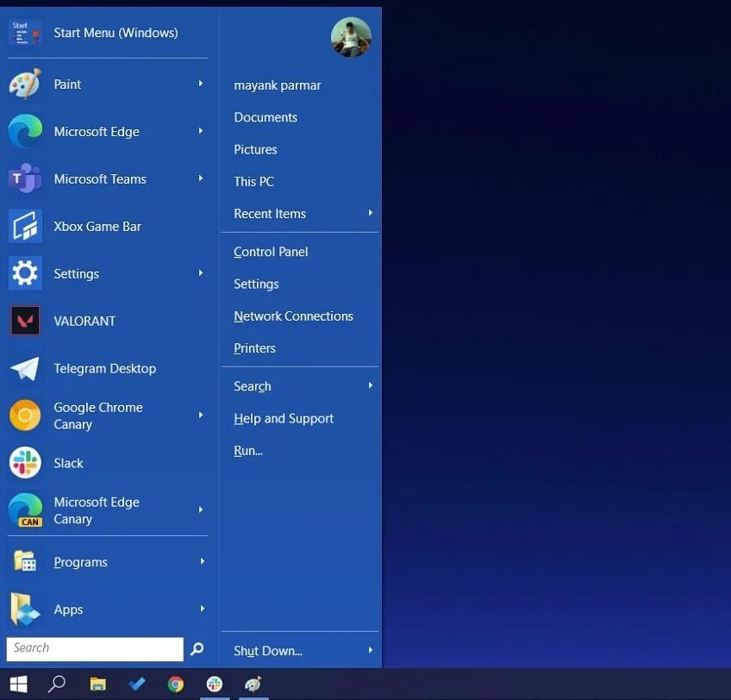
Task: Expand the Search submenu arrow
Action: (370, 385)
